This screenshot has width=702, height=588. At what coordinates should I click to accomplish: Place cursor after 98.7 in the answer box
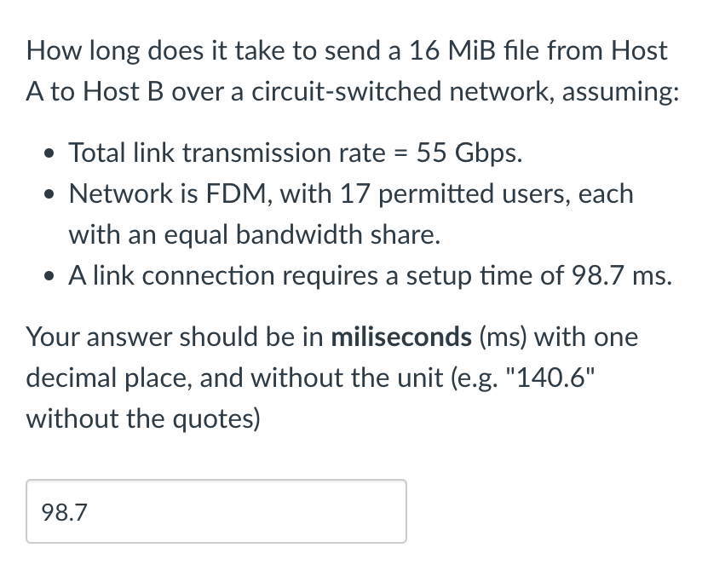tap(89, 512)
